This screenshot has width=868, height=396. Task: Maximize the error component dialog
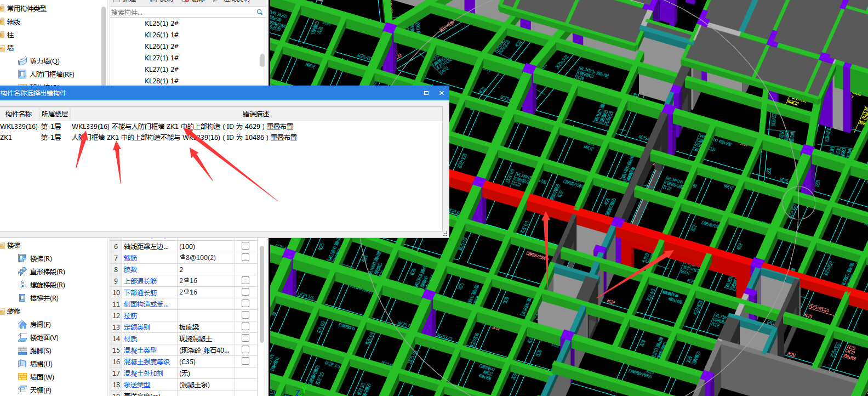pos(426,93)
